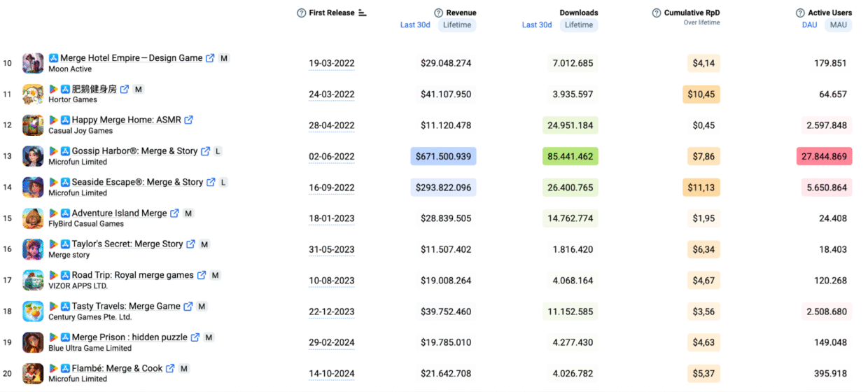Click the 02-06-2022 release date
Screen dimensions: 868x392
click(332, 157)
